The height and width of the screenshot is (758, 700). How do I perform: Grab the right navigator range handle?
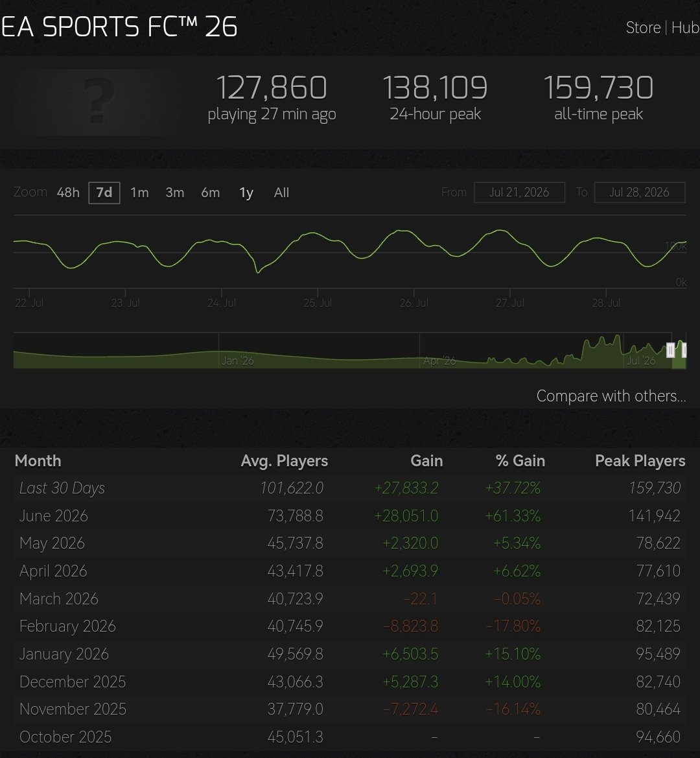click(x=684, y=351)
